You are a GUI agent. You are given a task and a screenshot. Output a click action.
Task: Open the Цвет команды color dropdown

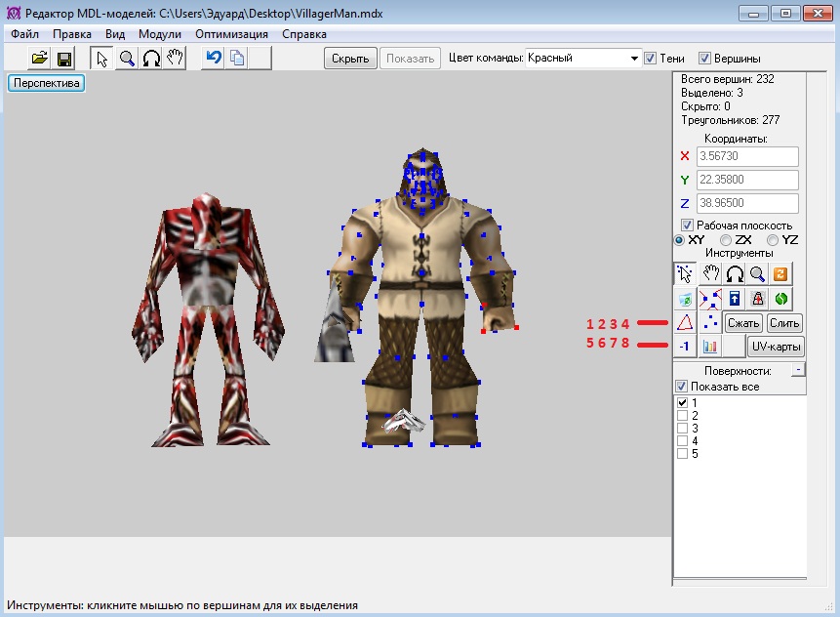tap(634, 59)
